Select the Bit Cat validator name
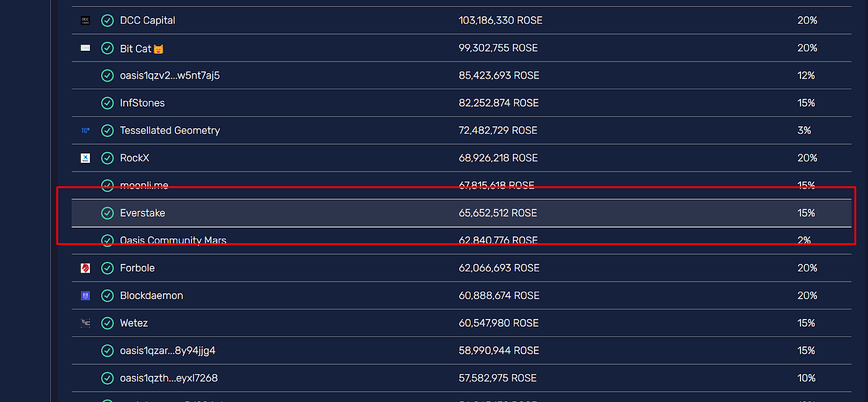The image size is (868, 402). [x=142, y=48]
